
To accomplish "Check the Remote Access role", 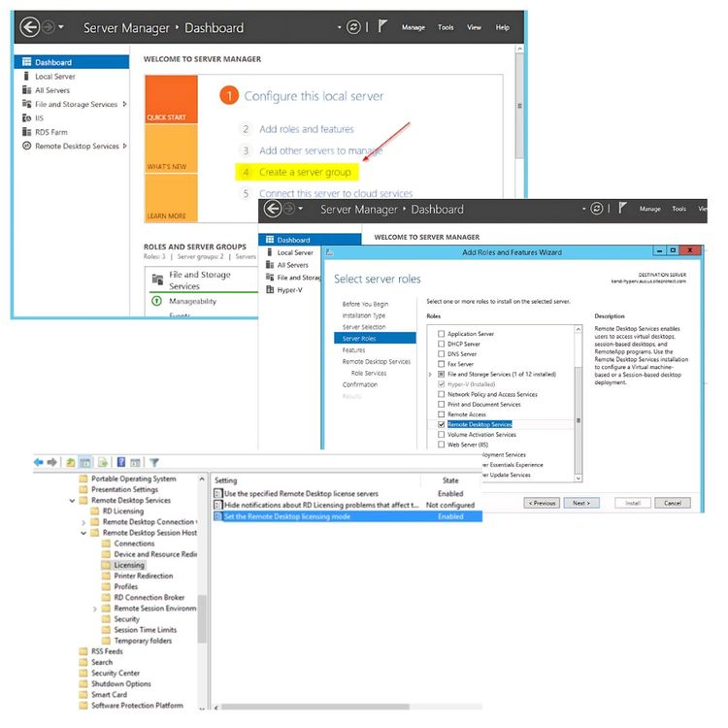I will 442,414.
